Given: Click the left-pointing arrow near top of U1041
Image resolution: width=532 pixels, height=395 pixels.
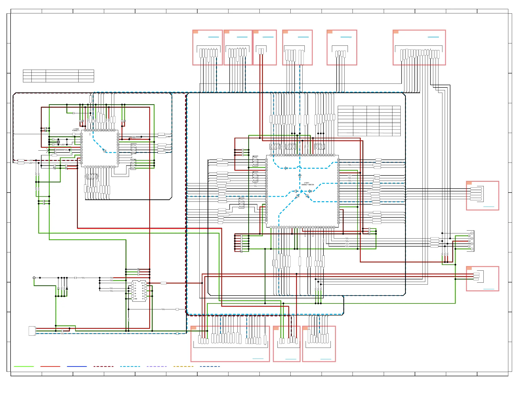Looking at the screenshot, I should 286,168.
